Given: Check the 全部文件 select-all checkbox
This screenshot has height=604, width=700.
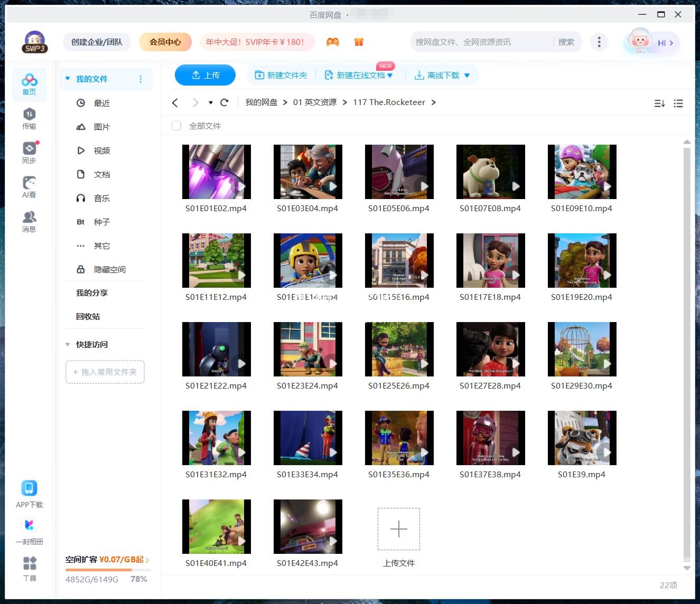Looking at the screenshot, I should coord(176,126).
